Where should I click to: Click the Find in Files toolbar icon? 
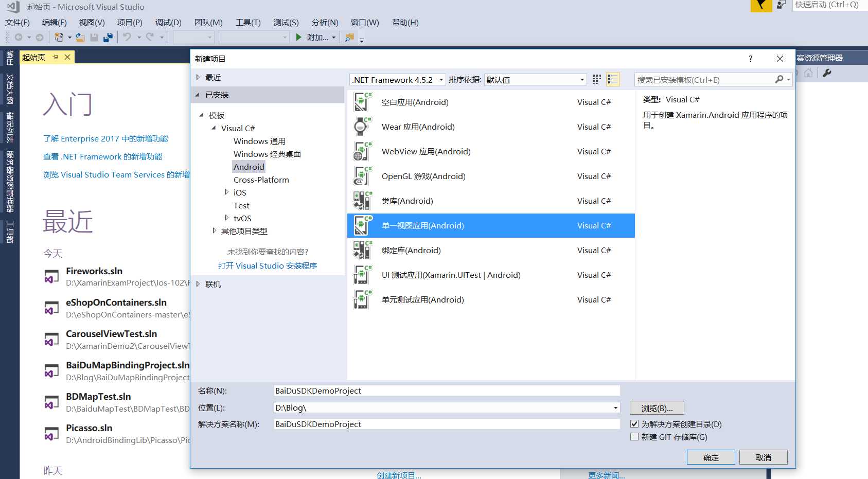(350, 37)
